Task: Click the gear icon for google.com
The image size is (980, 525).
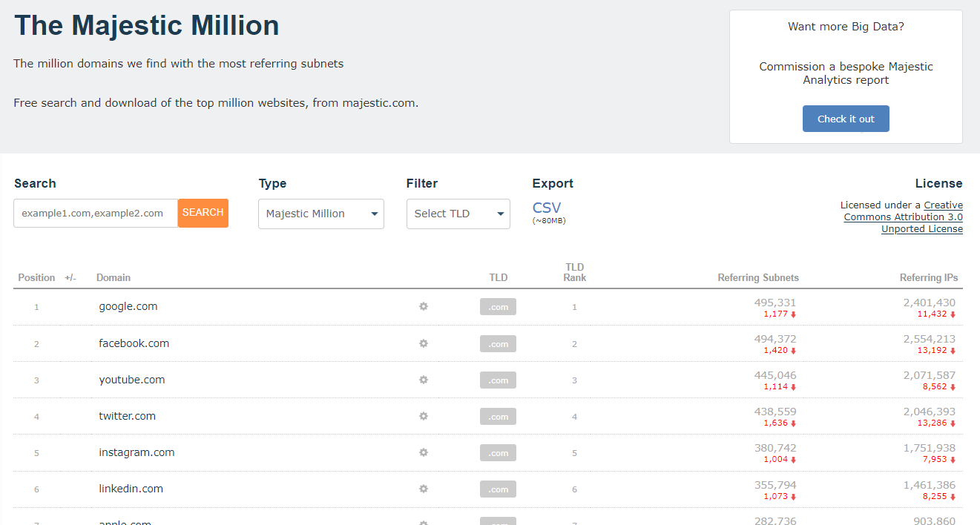Action: coord(424,306)
